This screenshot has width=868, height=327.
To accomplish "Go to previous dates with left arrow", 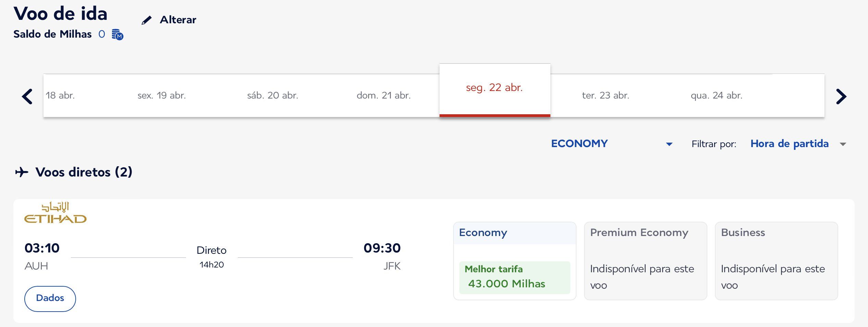I will [x=27, y=96].
